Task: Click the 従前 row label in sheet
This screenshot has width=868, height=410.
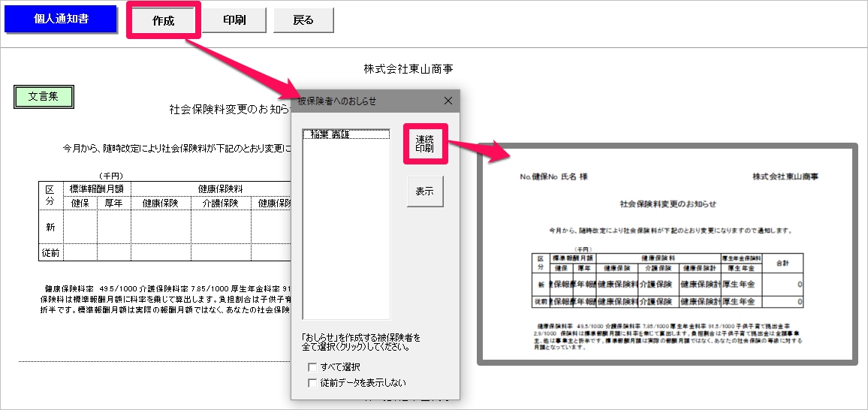Action: pos(51,252)
